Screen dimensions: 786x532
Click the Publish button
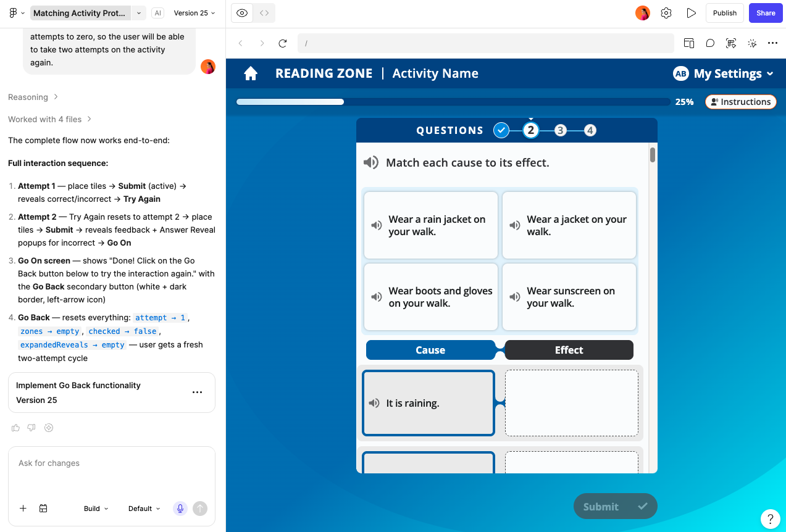[725, 13]
